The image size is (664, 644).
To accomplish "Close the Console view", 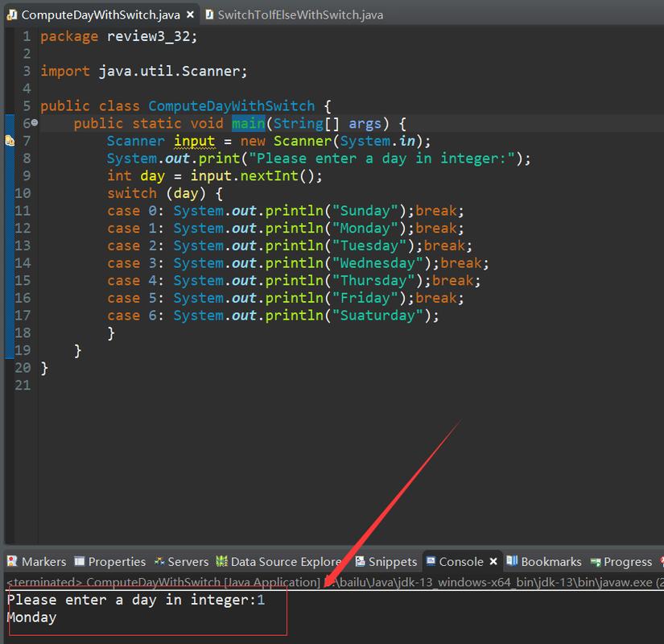I will [494, 561].
